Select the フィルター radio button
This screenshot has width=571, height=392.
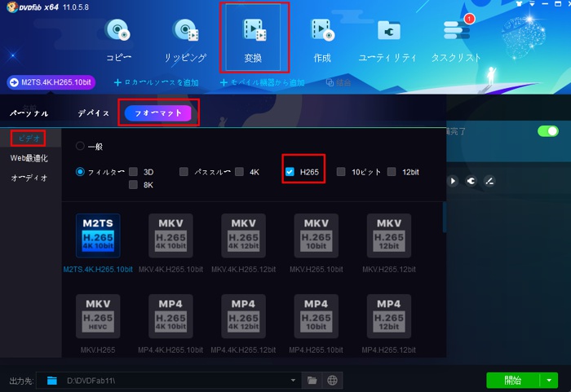coord(80,172)
